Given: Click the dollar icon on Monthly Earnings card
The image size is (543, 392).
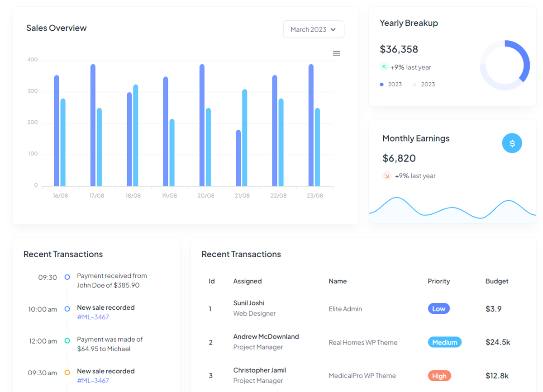Looking at the screenshot, I should click(x=512, y=143).
